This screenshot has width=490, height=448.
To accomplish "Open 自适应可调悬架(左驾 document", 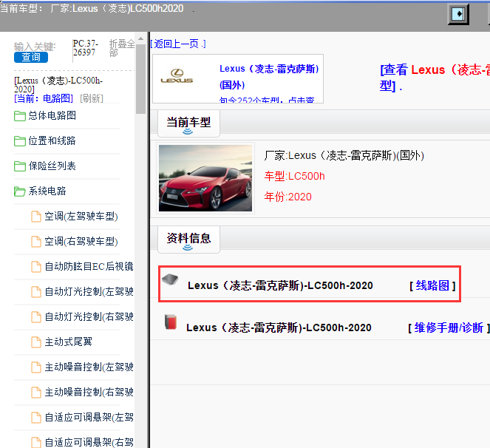I will 89,417.
